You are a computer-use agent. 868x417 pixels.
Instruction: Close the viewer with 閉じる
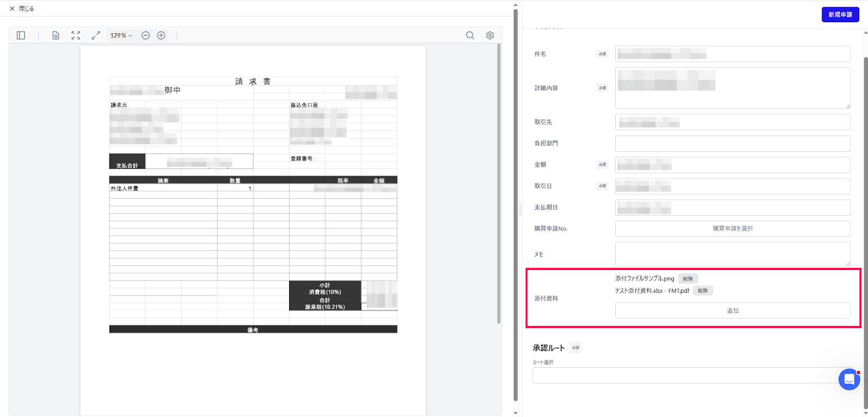[x=22, y=9]
